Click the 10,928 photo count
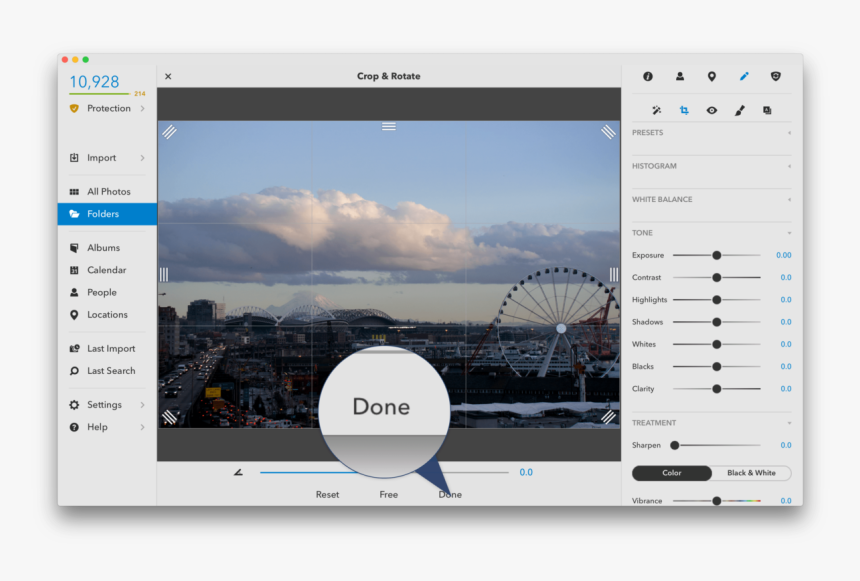Image resolution: width=860 pixels, height=581 pixels. point(94,82)
